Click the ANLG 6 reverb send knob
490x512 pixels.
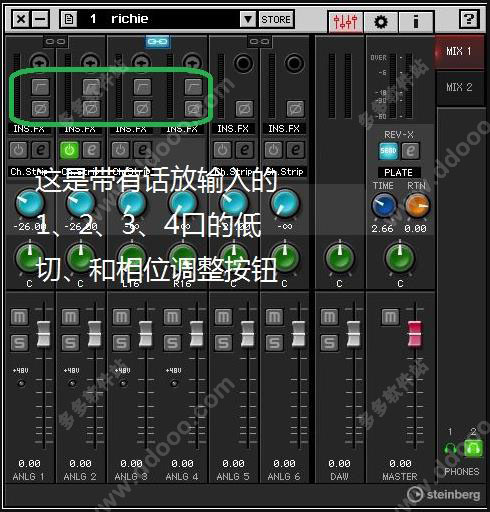284,203
